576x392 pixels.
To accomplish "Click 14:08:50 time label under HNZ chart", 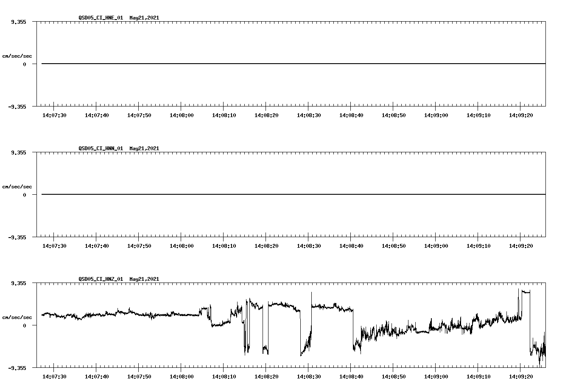I will [x=394, y=376].
